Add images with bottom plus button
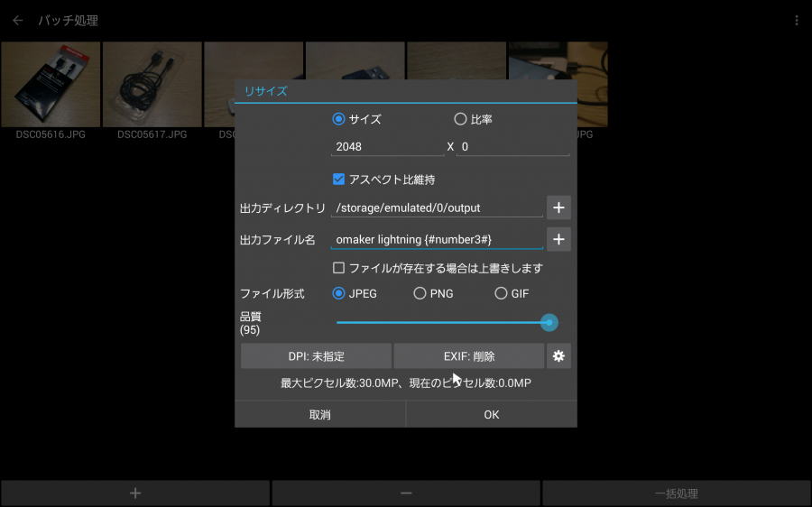Viewport: 812px width, 507px height. pos(135,493)
